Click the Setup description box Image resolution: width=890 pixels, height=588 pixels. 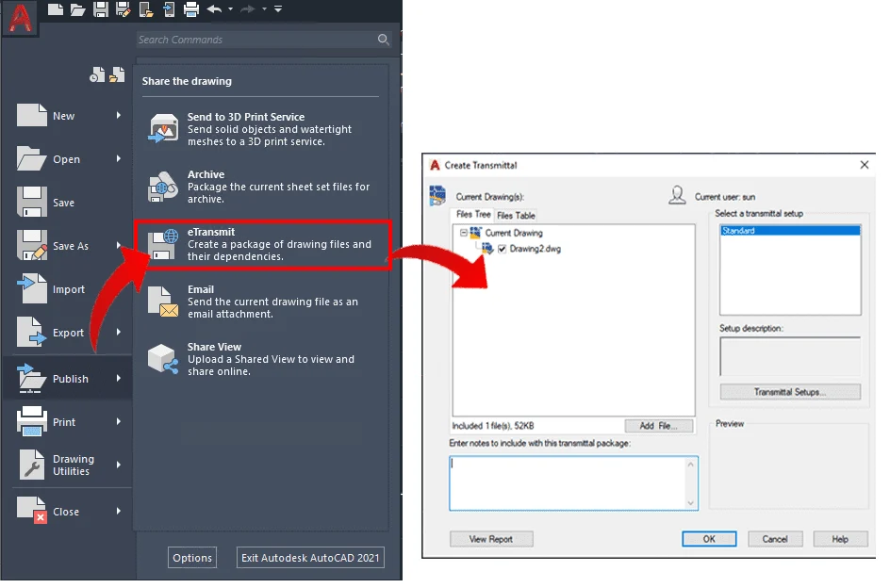pos(790,356)
